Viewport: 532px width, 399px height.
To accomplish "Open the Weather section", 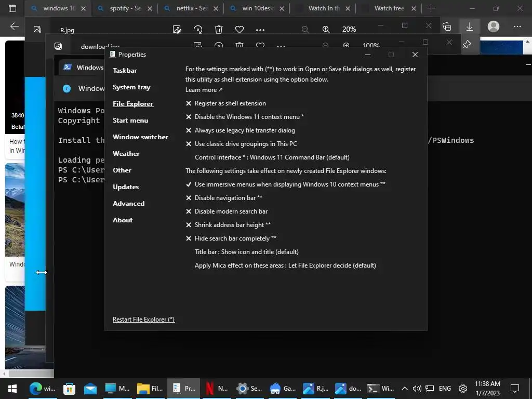I will (x=126, y=154).
